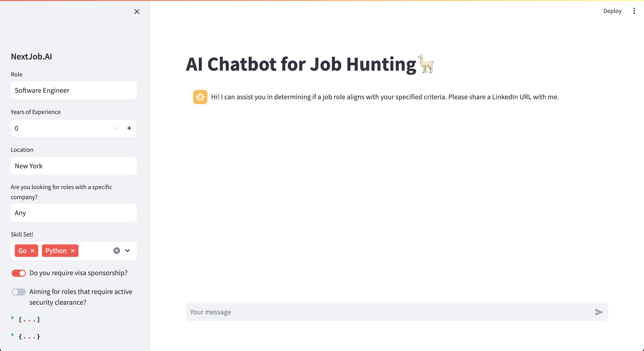Click the Years of Experience number field
The height and width of the screenshot is (351, 644).
60,128
